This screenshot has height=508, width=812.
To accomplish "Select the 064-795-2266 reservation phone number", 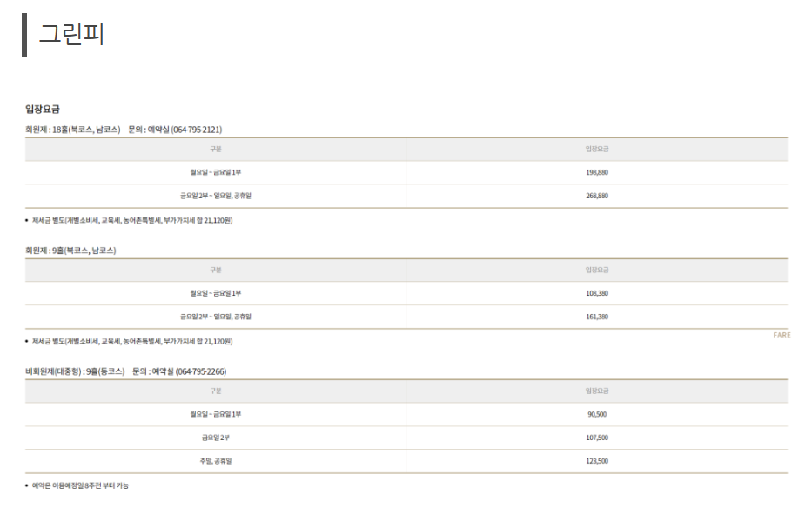I will 201,371.
